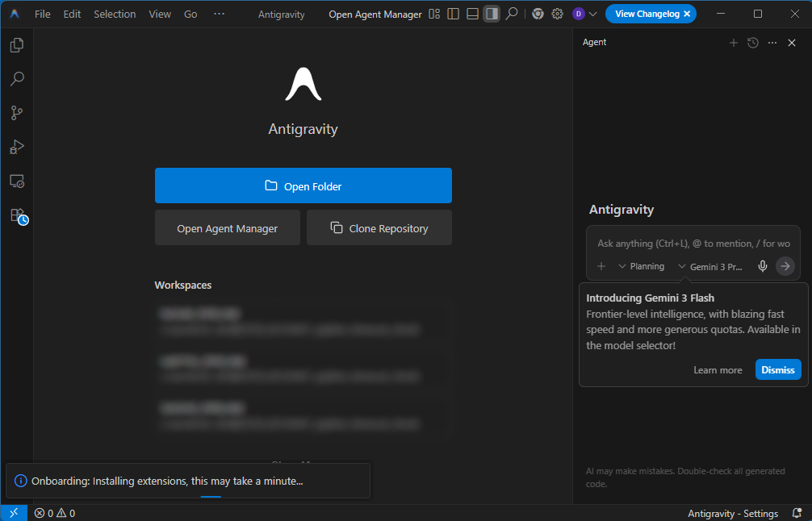The height and width of the screenshot is (521, 812).
Task: Open the Chrome browser icon in title bar
Action: click(538, 14)
